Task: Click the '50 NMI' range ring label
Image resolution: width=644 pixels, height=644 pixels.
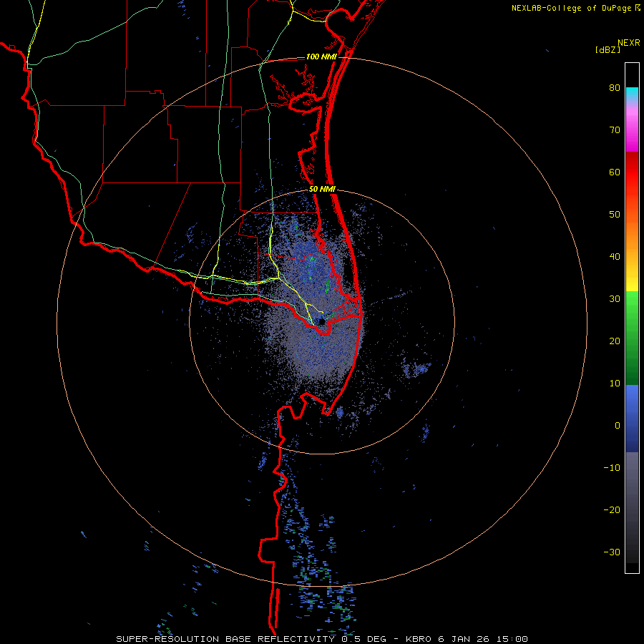Action: point(323,190)
